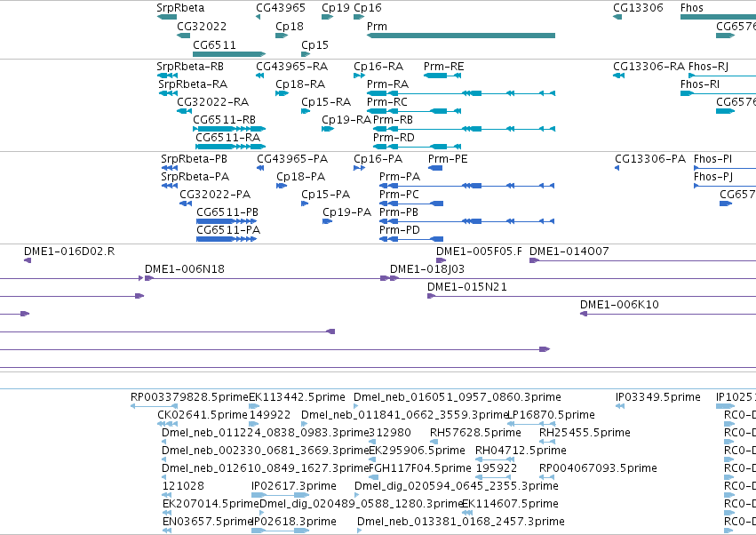This screenshot has width=756, height=535.
Task: Select the Cp19 gene label
Action: [336, 8]
